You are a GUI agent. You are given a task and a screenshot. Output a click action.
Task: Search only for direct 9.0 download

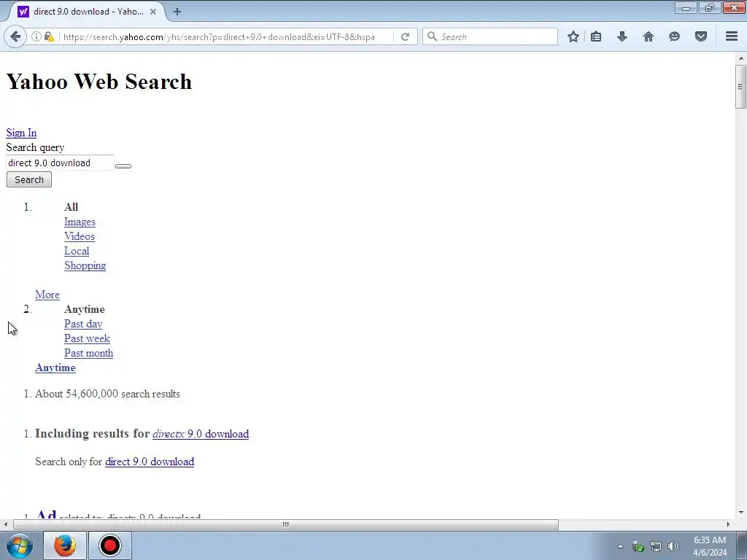pyautogui.click(x=150, y=462)
